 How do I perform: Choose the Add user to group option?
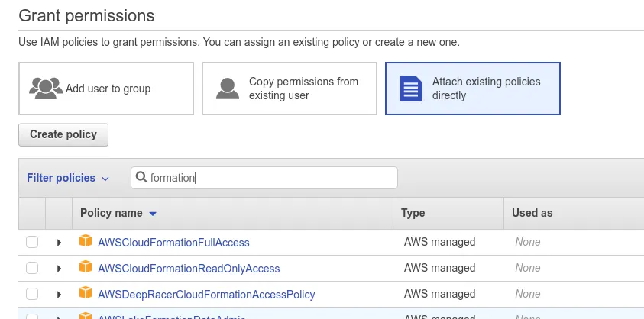point(106,89)
